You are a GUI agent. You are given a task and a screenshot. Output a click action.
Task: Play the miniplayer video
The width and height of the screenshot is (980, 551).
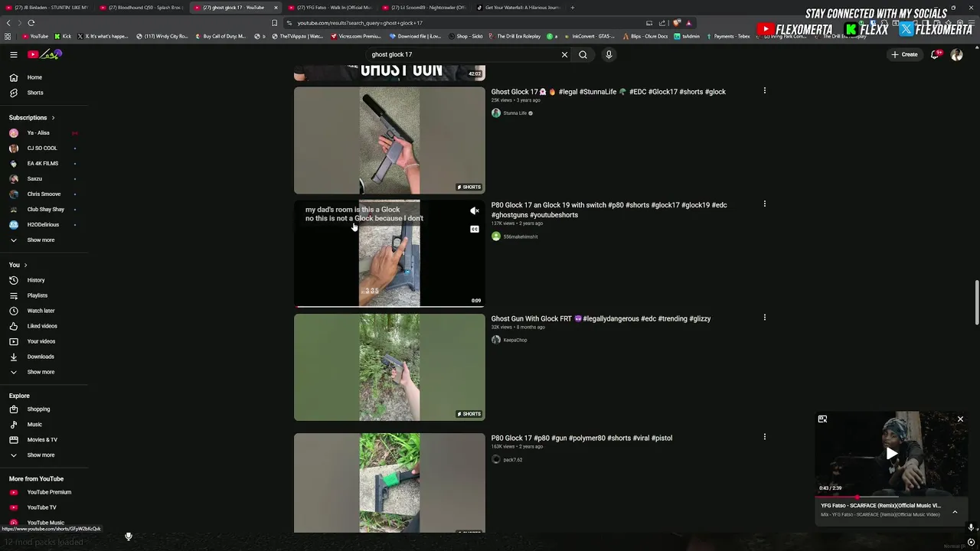pos(892,454)
